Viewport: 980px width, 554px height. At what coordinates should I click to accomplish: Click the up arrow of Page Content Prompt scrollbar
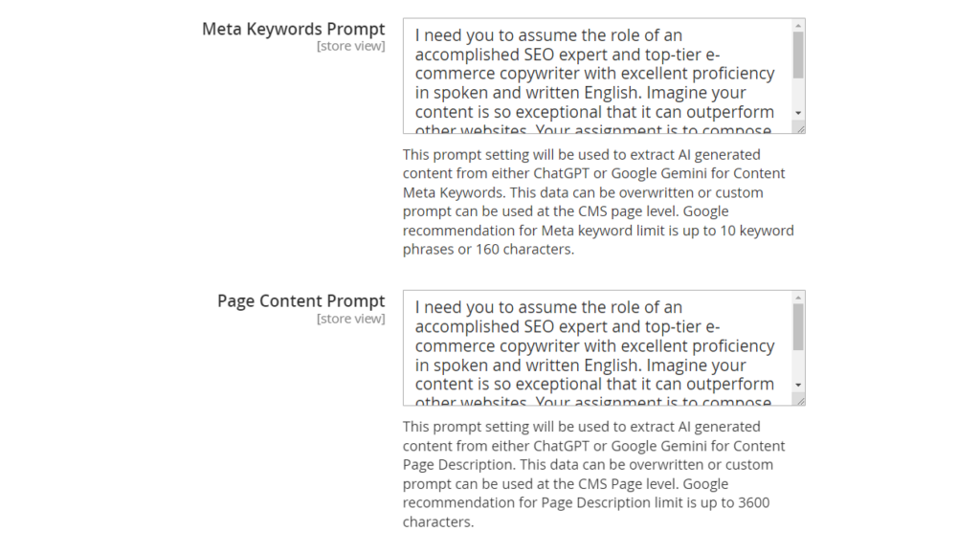pos(798,299)
